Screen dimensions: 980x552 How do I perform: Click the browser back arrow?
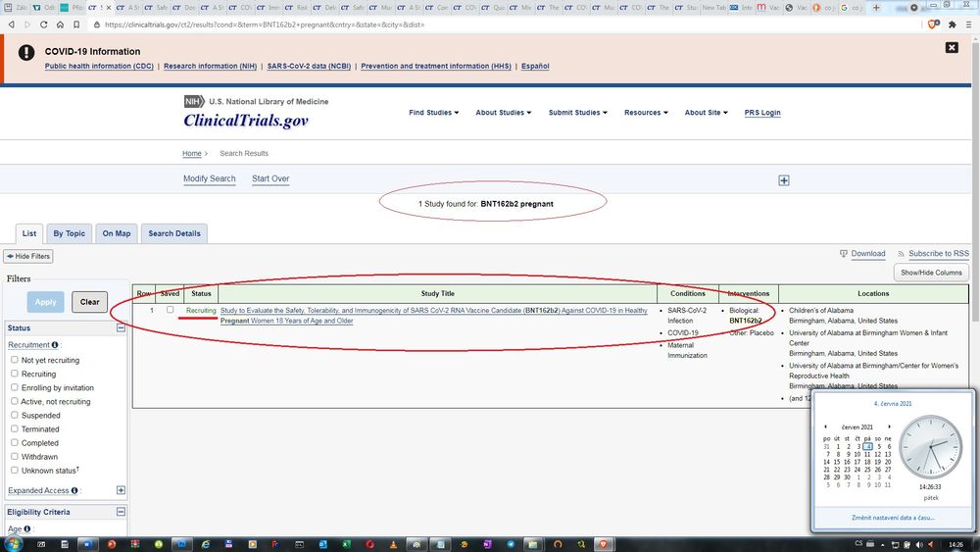point(11,25)
